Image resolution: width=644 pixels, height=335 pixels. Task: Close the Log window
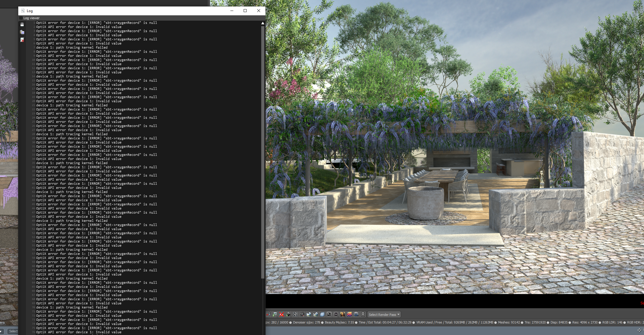point(259,11)
